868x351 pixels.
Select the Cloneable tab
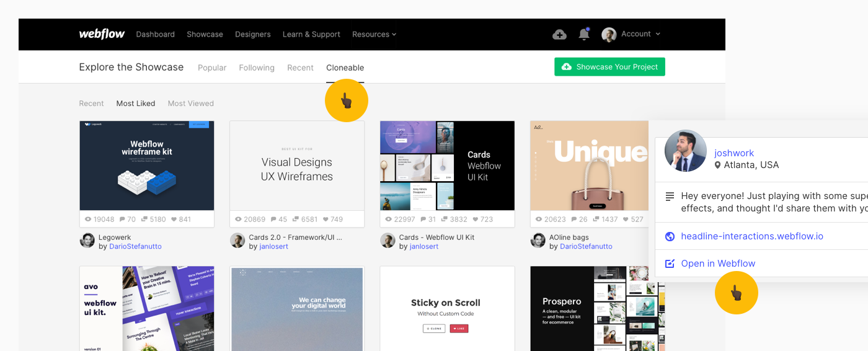(345, 68)
